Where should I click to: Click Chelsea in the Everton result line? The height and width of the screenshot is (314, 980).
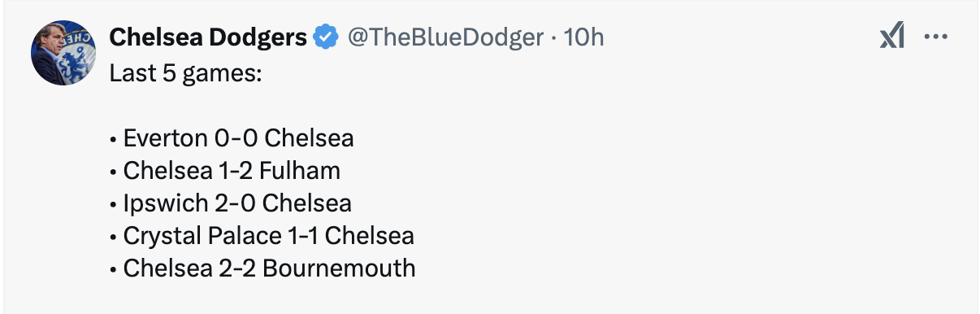[x=310, y=138]
